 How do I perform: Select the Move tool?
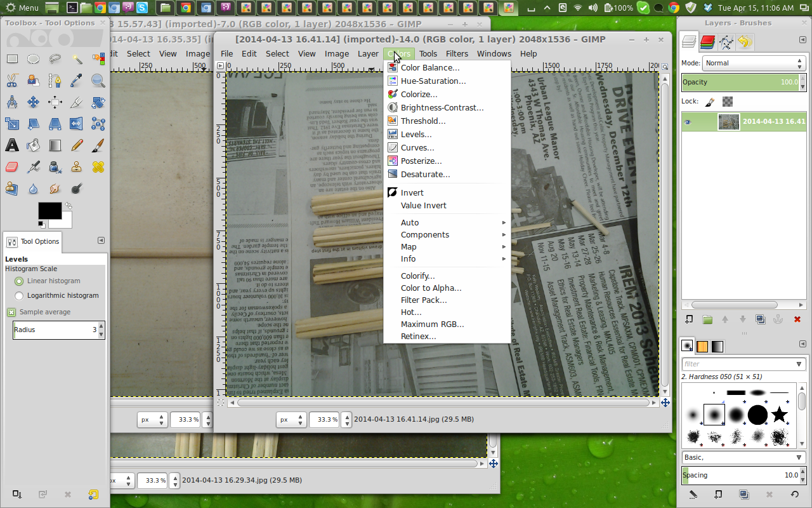32,102
